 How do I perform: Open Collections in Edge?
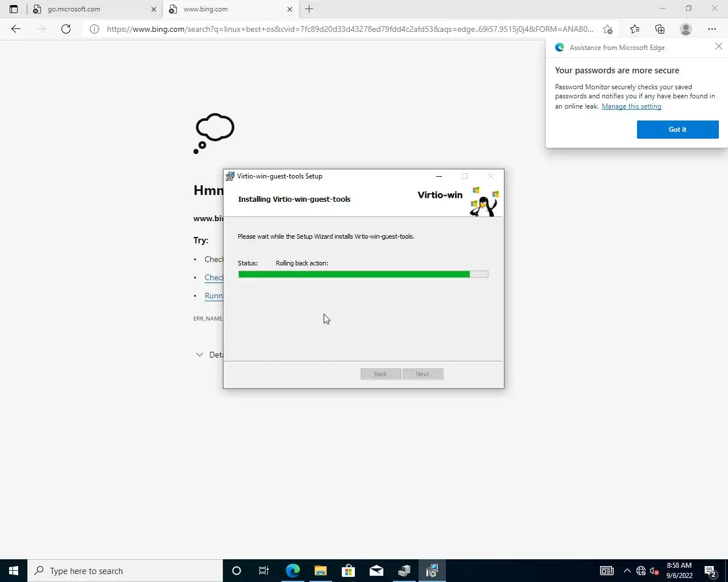[660, 29]
